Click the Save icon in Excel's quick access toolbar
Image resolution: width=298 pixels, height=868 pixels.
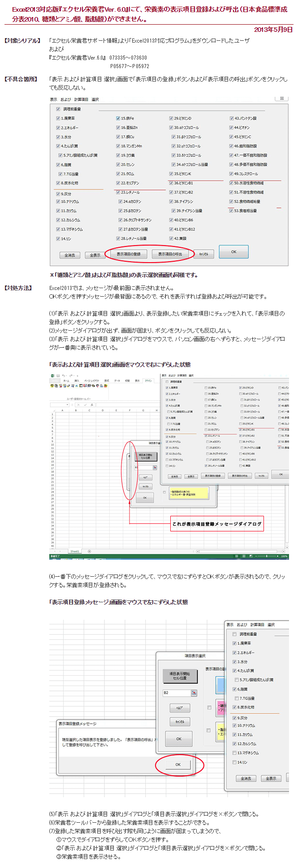(x=57, y=376)
